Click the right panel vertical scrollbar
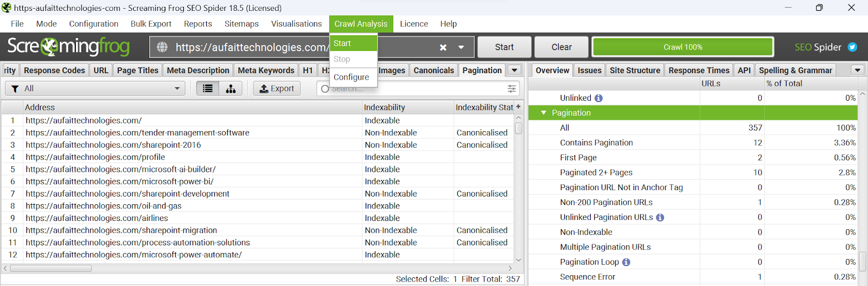Viewport: 868px width, 286px height. [863, 261]
